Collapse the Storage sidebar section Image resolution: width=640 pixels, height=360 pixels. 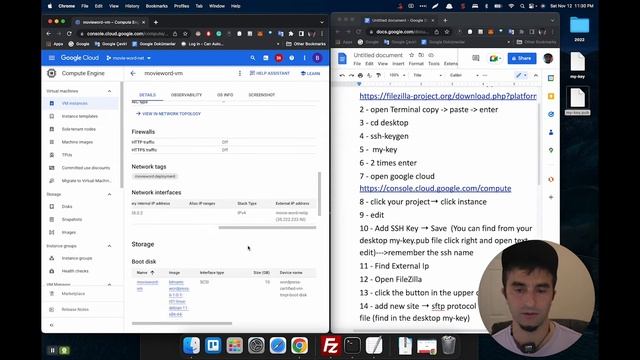point(109,194)
